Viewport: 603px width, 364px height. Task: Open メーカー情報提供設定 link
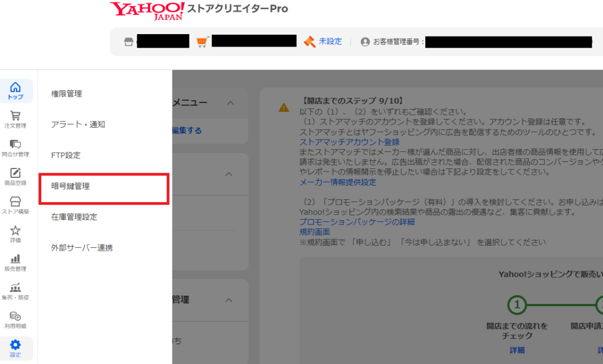click(x=337, y=182)
